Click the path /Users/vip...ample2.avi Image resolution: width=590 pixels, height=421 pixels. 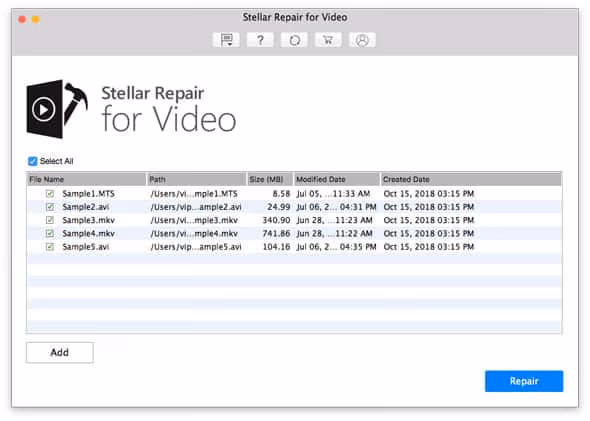tap(196, 207)
